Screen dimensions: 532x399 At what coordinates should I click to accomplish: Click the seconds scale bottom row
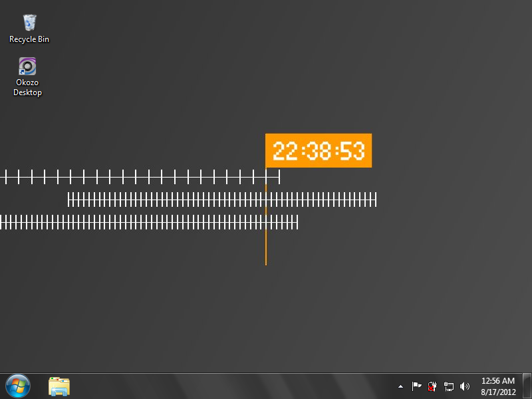[x=149, y=222]
